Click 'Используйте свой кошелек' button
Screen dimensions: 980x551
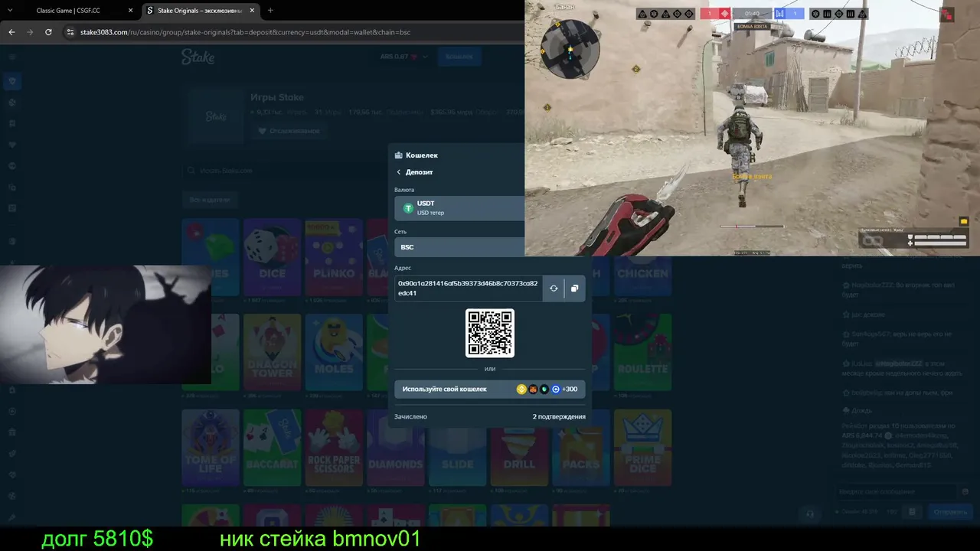[490, 389]
